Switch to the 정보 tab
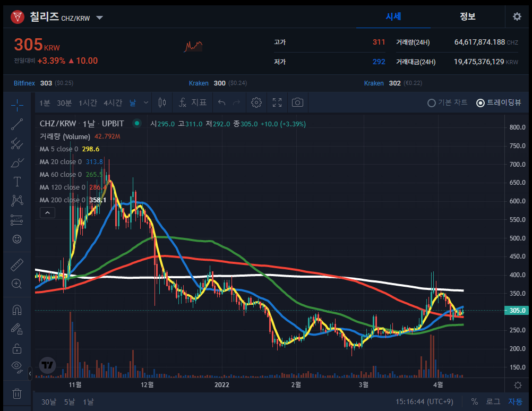 tap(468, 16)
